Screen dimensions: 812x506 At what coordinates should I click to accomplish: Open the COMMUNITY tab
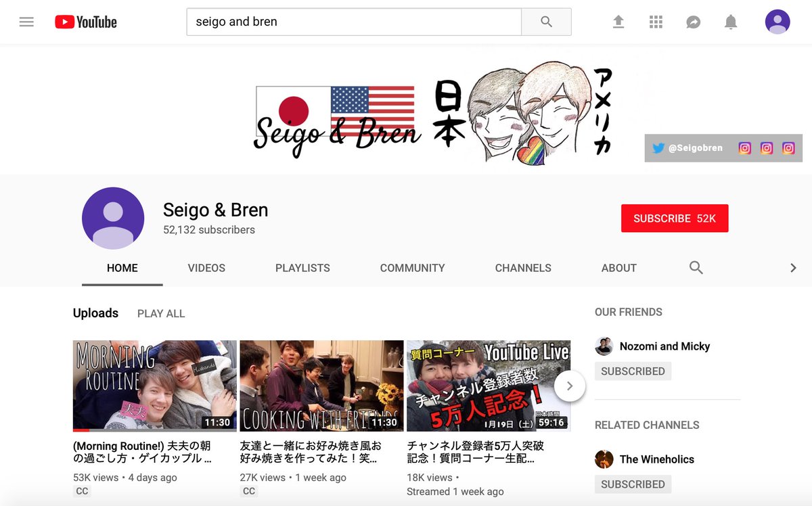(412, 268)
